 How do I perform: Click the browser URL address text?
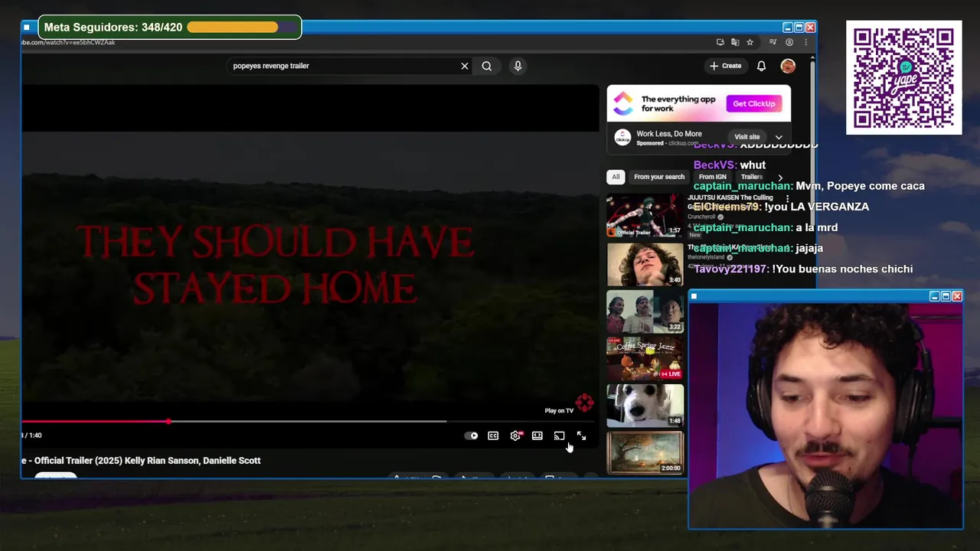click(x=68, y=42)
